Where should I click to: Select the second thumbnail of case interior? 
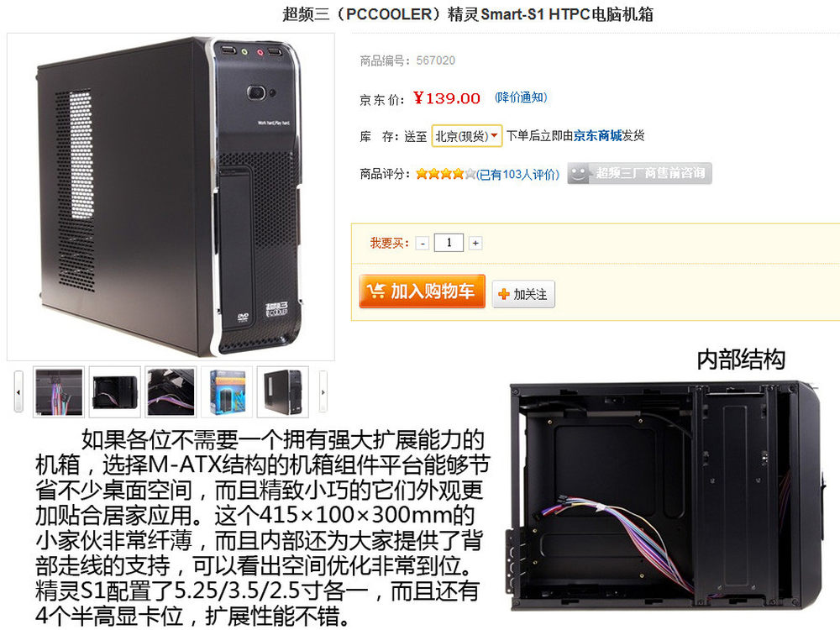pos(114,392)
